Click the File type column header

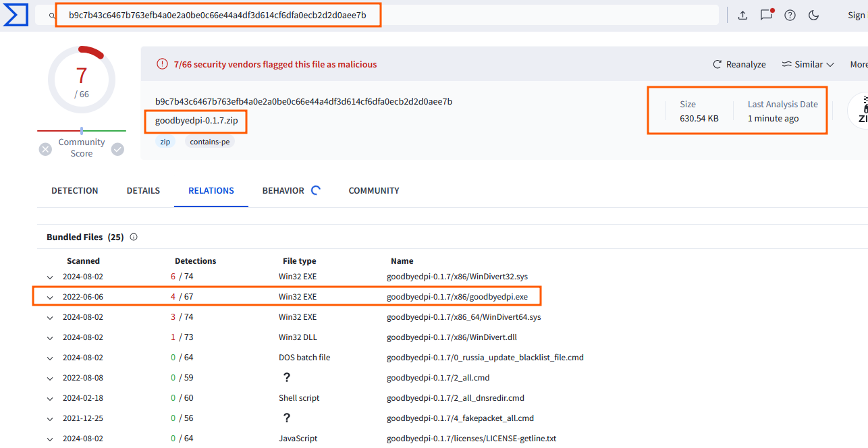click(x=300, y=261)
